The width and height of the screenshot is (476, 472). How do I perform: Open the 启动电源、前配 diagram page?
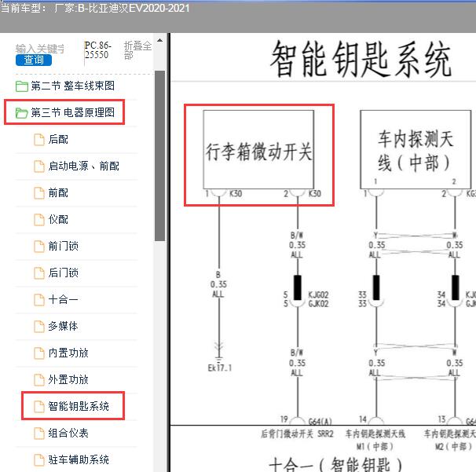tap(84, 166)
